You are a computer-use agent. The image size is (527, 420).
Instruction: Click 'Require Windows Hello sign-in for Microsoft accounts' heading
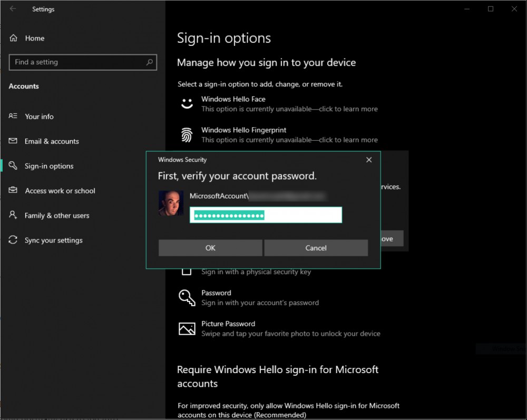pos(278,376)
